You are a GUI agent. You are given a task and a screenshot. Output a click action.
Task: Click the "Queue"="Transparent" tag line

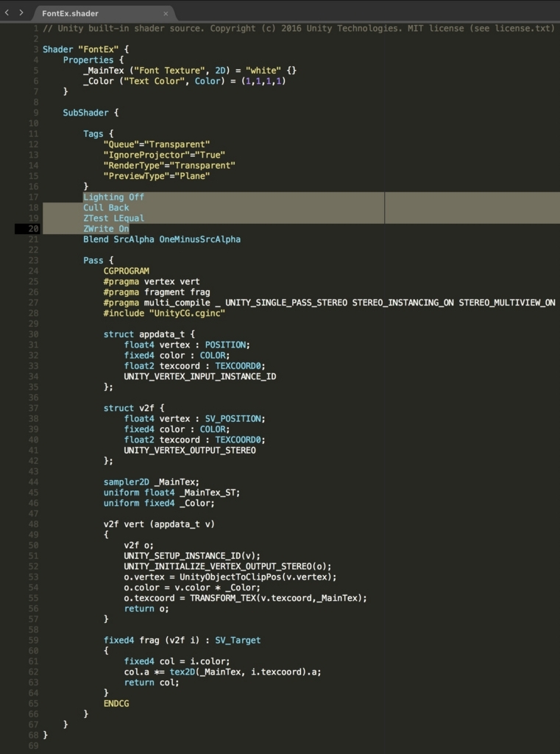pos(157,145)
